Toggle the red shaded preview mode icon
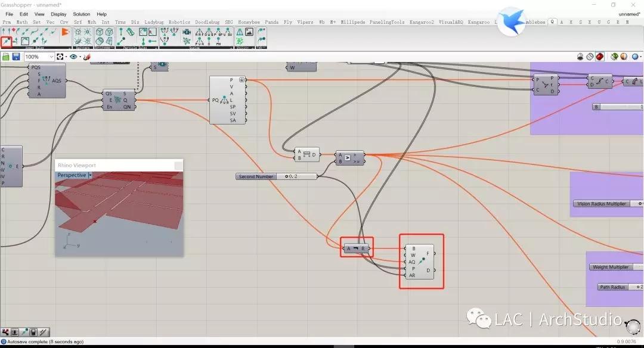The image size is (644, 348). pyautogui.click(x=600, y=57)
